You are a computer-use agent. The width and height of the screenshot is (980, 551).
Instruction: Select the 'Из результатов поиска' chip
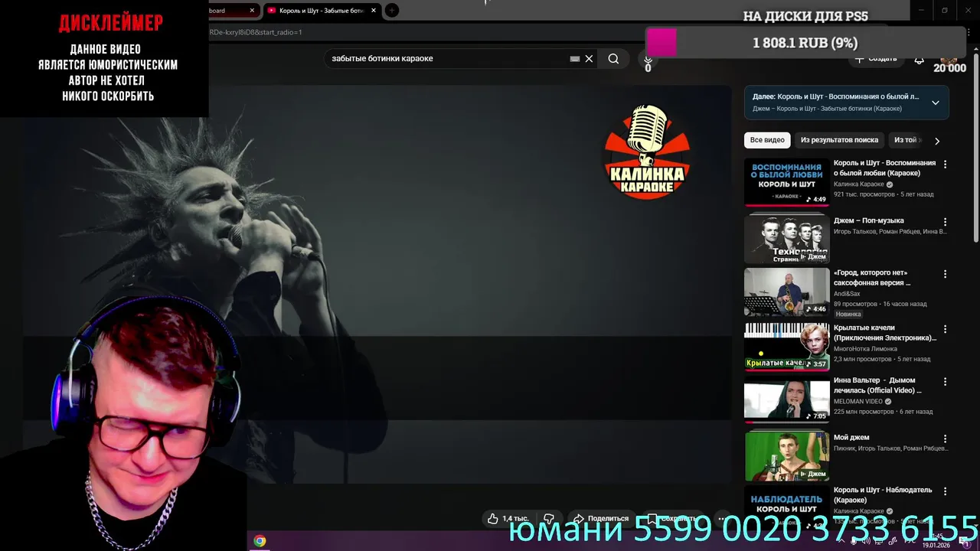(x=839, y=140)
